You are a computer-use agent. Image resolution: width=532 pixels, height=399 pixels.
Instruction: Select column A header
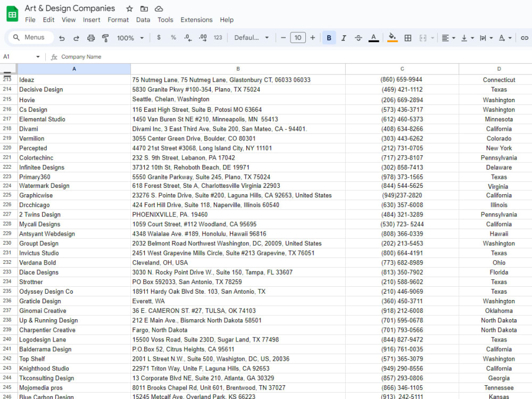tap(74, 69)
